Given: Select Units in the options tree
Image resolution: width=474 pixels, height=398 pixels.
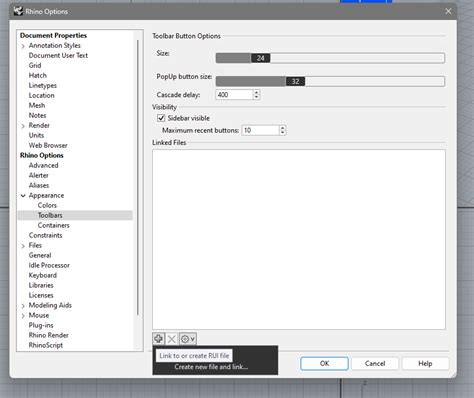Looking at the screenshot, I should (36, 135).
